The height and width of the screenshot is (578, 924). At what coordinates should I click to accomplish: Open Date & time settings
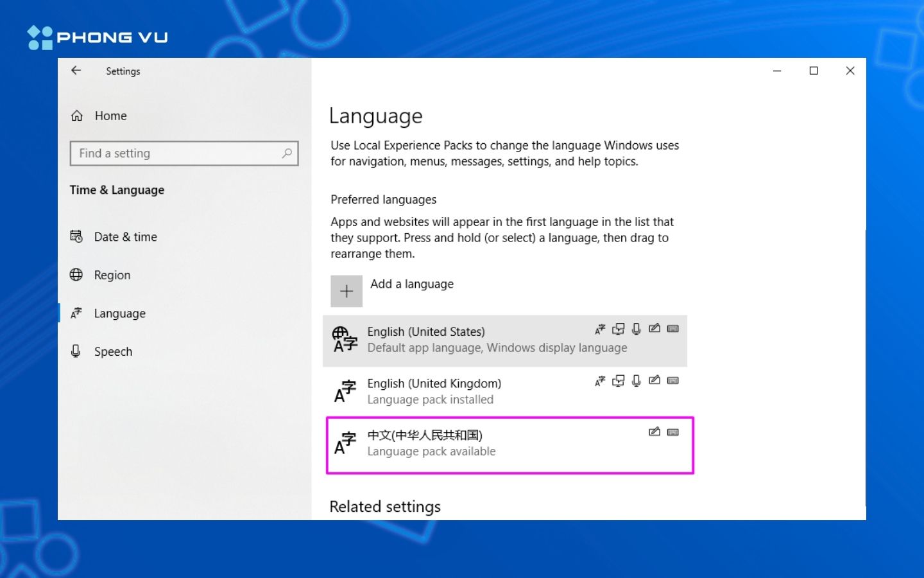coord(125,237)
